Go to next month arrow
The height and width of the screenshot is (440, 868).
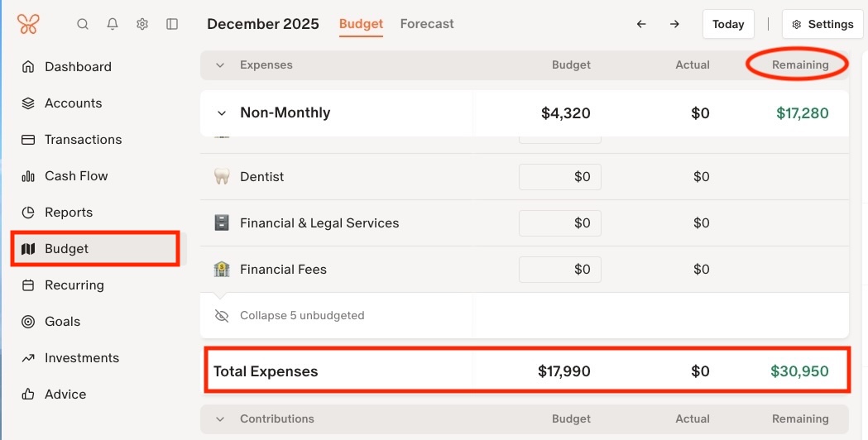click(x=674, y=24)
